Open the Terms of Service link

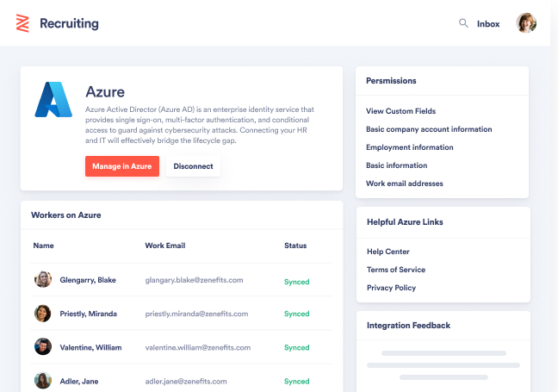[x=396, y=270]
